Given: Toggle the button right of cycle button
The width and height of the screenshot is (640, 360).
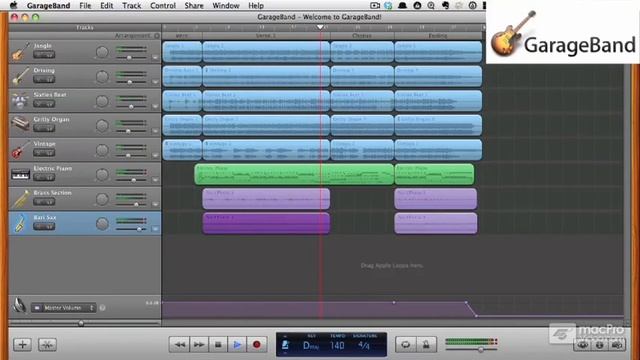Looking at the screenshot, I should tap(426, 345).
